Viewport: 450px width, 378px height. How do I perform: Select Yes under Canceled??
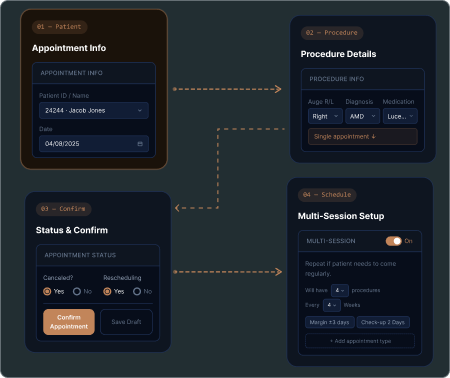(47, 292)
